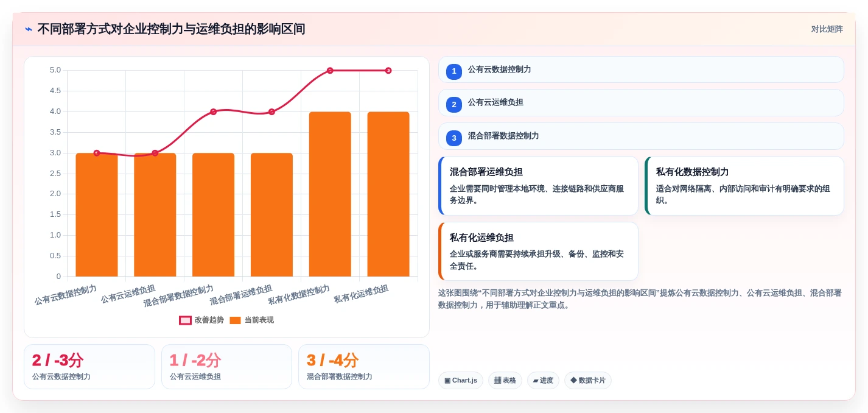This screenshot has height=413, width=868.
Task: Select the 公有云数据控制力 list row text
Action: click(499, 69)
